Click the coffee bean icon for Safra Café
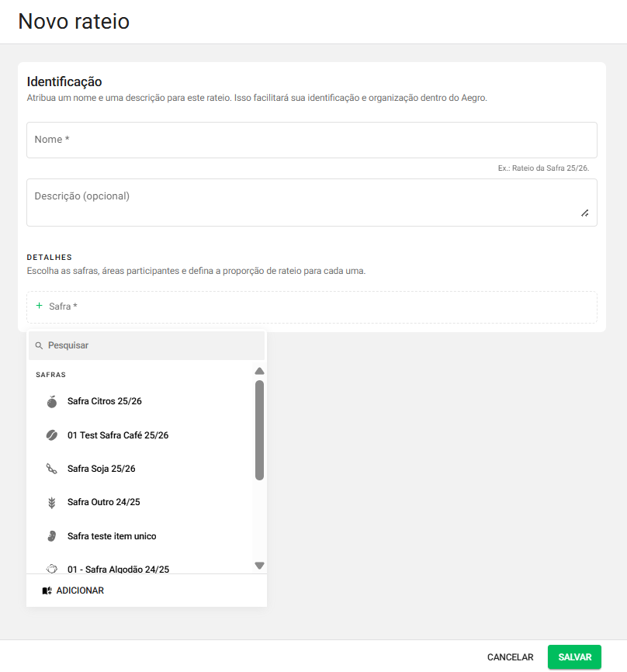Viewport: 627px width, 672px height. (x=52, y=435)
